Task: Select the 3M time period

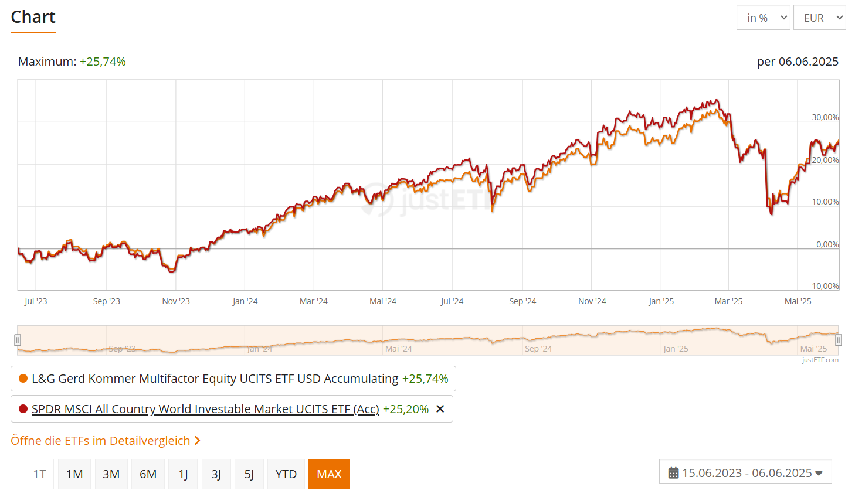Action: tap(111, 474)
